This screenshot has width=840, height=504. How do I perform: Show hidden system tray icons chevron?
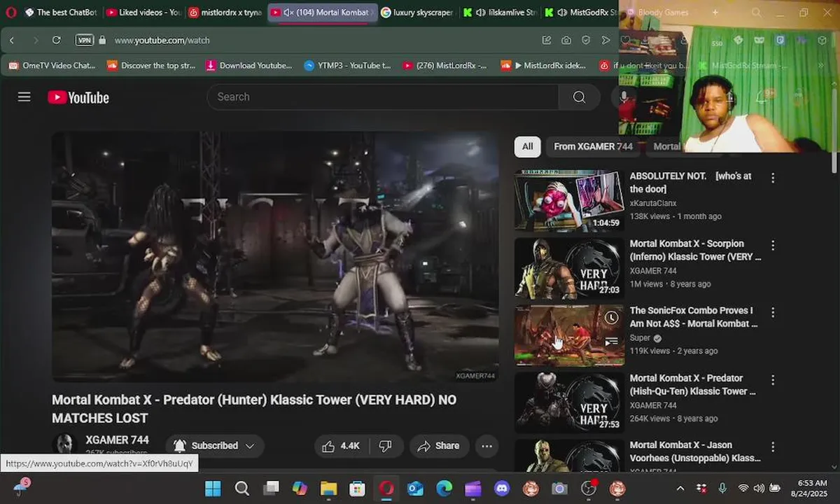[680, 489]
